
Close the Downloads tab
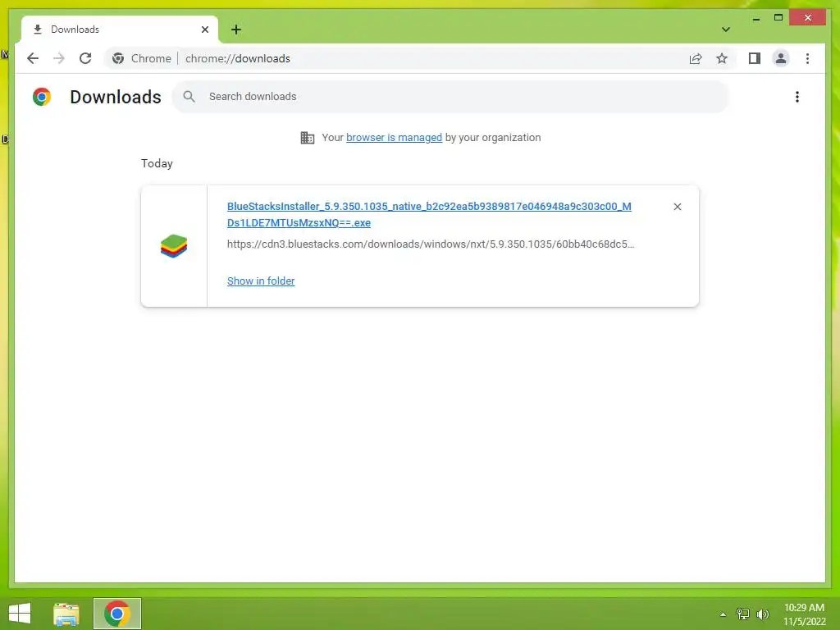tap(204, 30)
